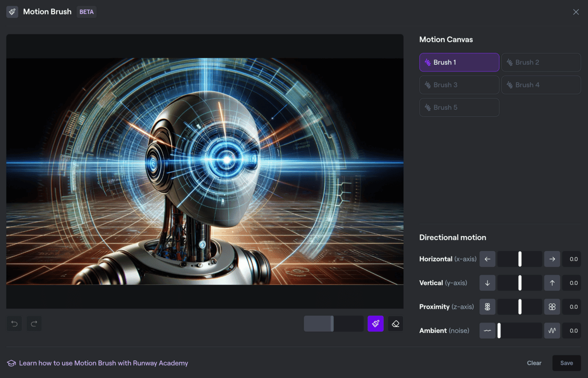Decrease ambient noise with the flat-line icon
Image resolution: width=588 pixels, height=378 pixels.
487,331
